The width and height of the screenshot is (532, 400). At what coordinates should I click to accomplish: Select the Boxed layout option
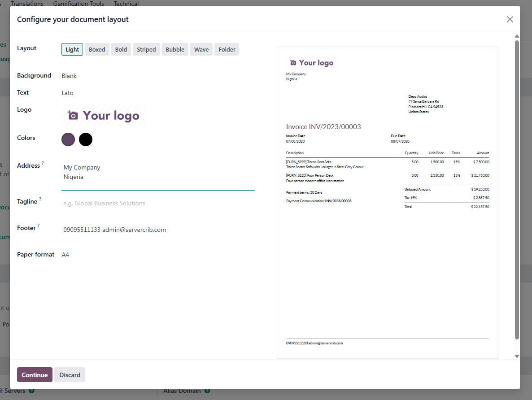97,49
